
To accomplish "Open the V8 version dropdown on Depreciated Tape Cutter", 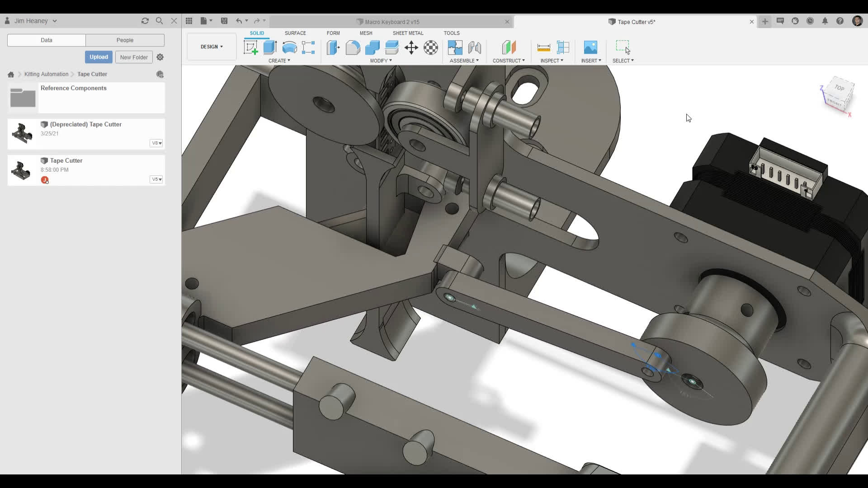I will click(156, 143).
